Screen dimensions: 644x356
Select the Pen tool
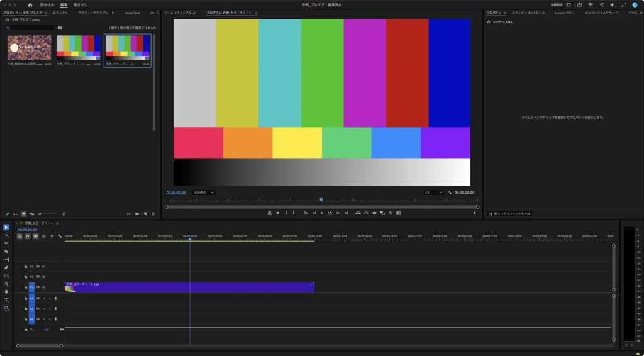6,267
